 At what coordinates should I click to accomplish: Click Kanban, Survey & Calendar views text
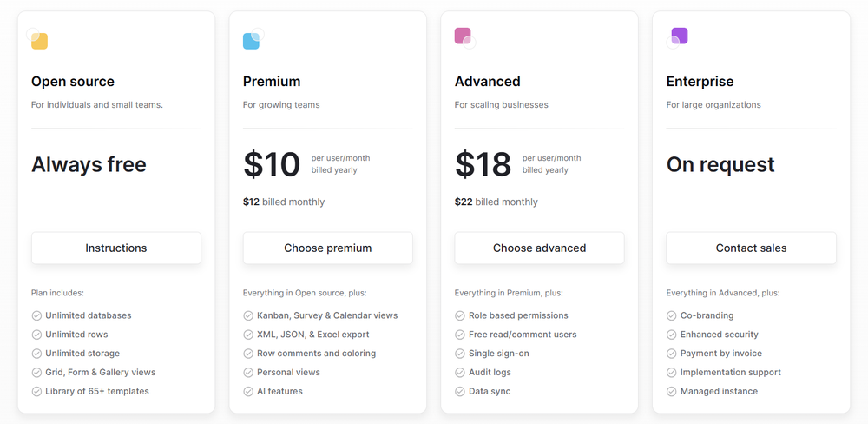[327, 315]
